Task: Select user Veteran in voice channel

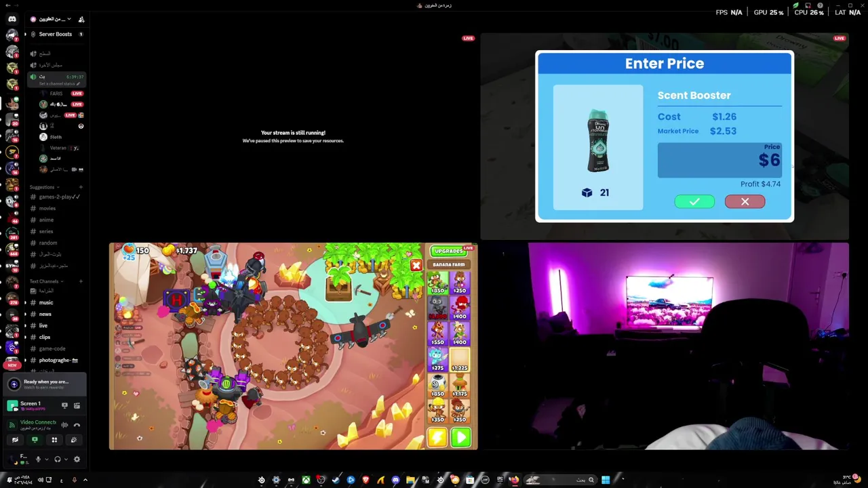Action: [x=58, y=148]
